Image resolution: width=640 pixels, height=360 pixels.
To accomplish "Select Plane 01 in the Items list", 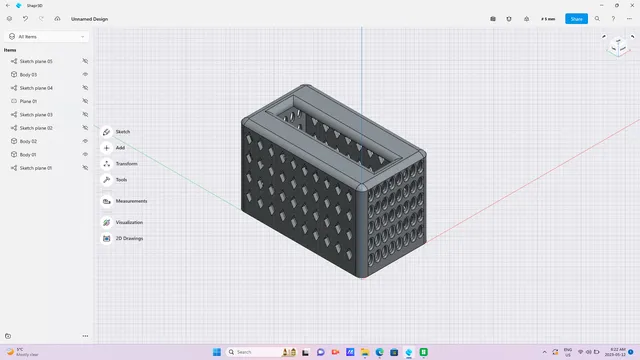I will click(28, 101).
